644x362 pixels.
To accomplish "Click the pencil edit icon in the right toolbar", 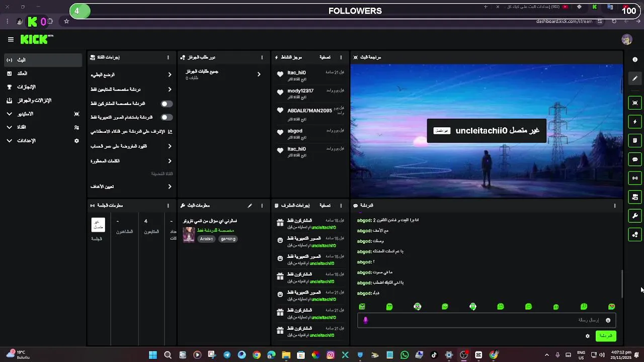I will pos(635,78).
